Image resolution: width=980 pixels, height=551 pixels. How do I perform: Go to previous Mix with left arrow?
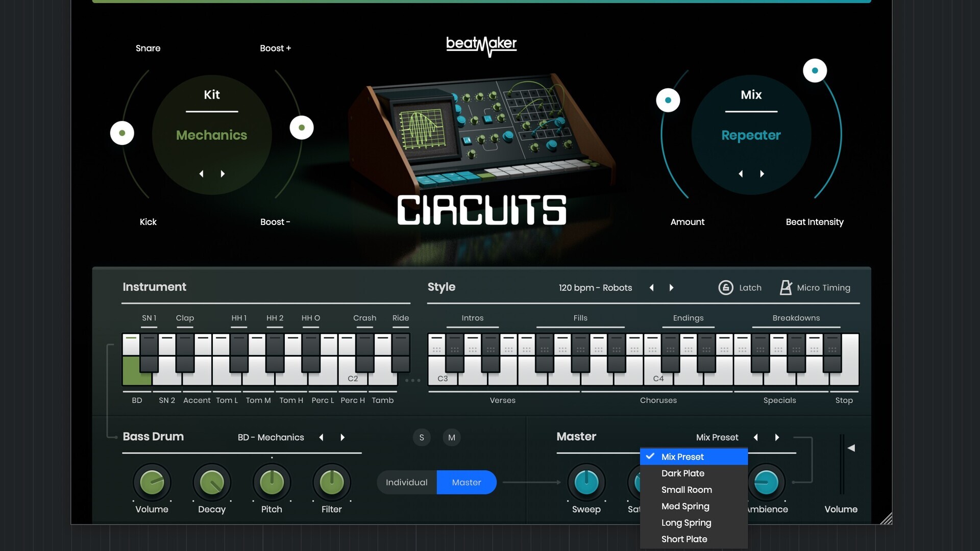pyautogui.click(x=741, y=174)
